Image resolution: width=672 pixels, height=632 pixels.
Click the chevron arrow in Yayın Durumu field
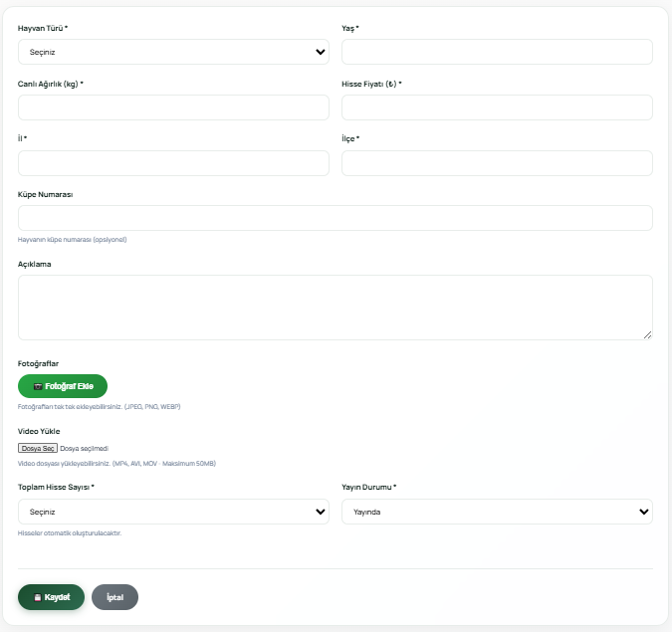click(643, 512)
